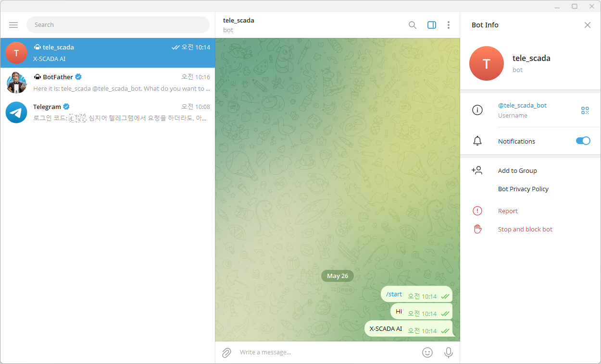Click the Notifications label
Screen dimensions: 601x364
(516, 142)
